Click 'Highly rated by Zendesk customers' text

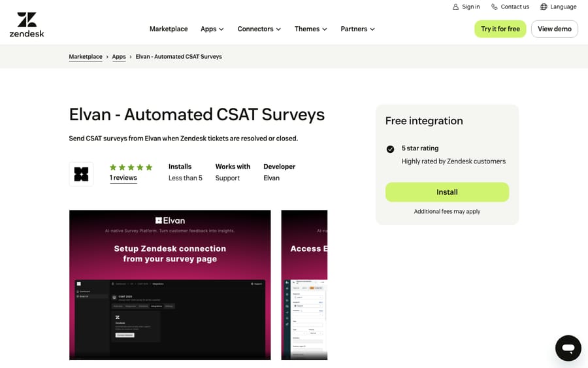point(453,161)
